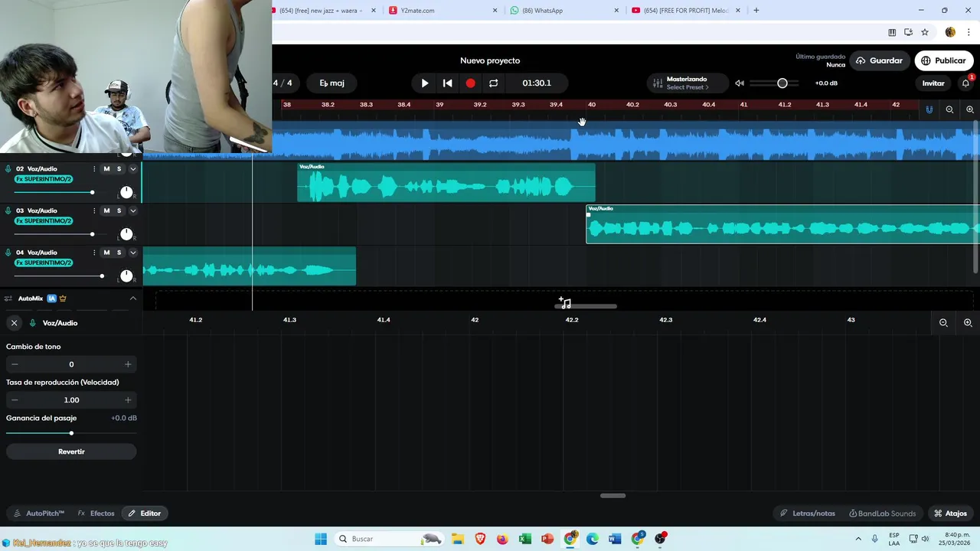Expand track 02 chevron dropdown
Image resolution: width=980 pixels, height=551 pixels.
(132, 168)
